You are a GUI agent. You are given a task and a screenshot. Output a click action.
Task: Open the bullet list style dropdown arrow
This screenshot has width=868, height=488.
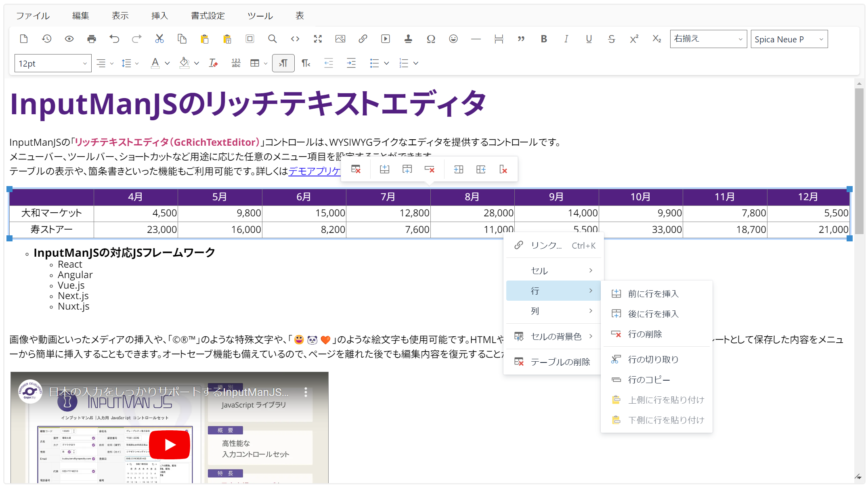386,63
